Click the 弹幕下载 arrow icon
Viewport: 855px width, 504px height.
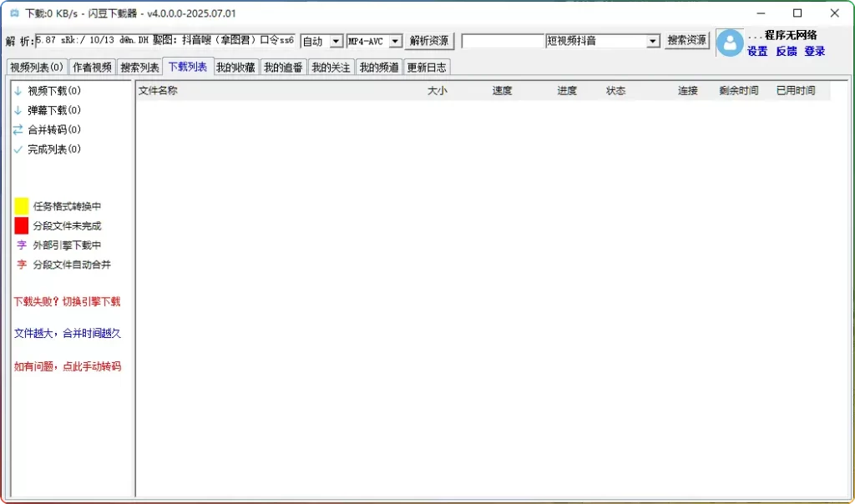click(18, 111)
